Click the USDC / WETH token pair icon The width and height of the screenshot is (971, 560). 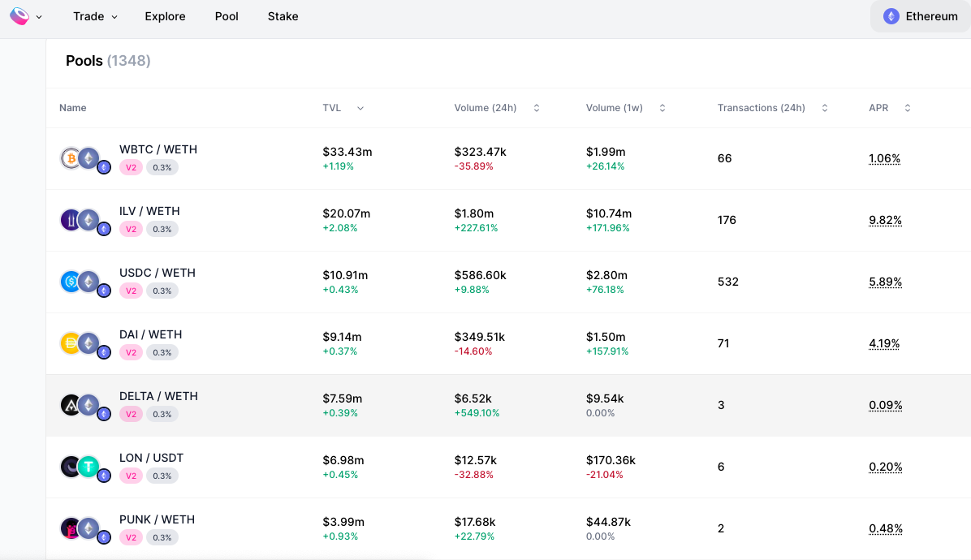[85, 282]
